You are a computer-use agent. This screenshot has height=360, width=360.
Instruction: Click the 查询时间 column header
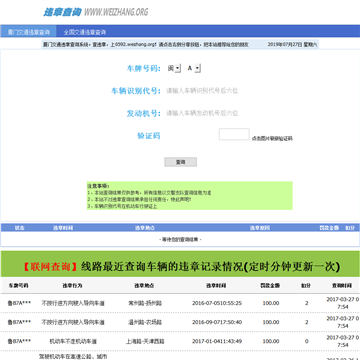point(341,286)
